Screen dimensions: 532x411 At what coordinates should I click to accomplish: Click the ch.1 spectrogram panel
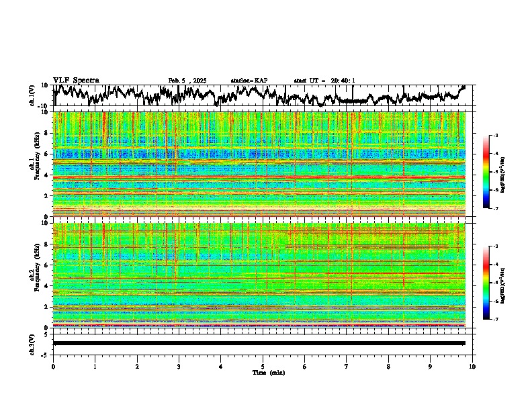[259, 164]
